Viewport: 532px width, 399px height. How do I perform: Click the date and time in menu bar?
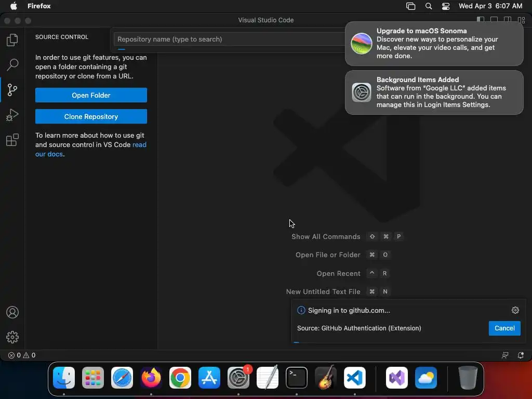point(490,6)
